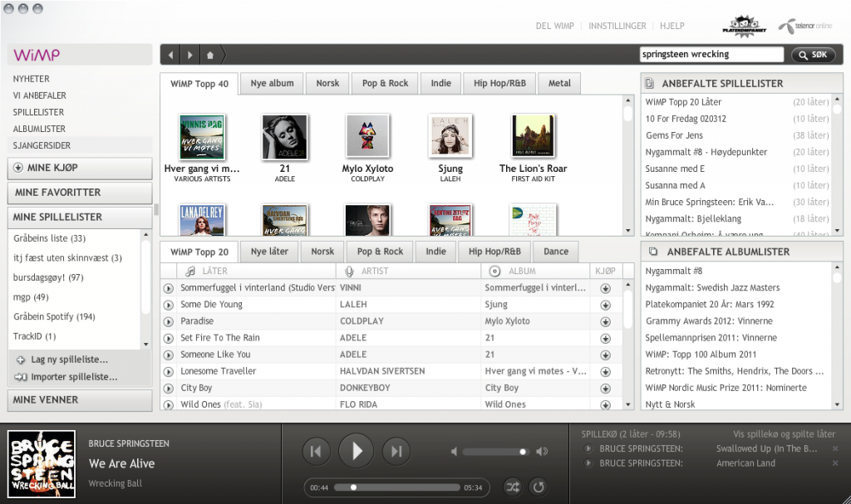Buy Paradise via plus icon

(606, 321)
